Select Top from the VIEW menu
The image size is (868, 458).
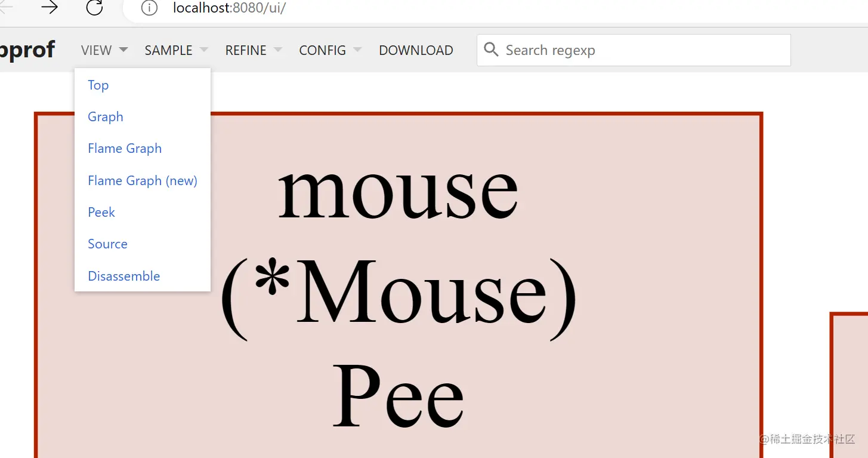tap(98, 85)
